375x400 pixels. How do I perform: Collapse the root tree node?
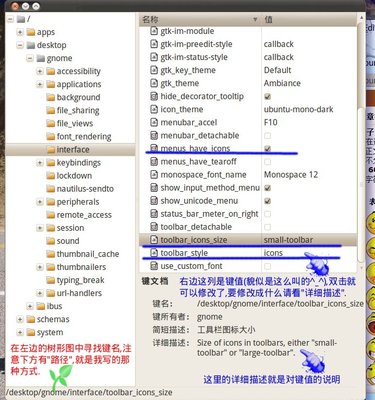[10, 19]
